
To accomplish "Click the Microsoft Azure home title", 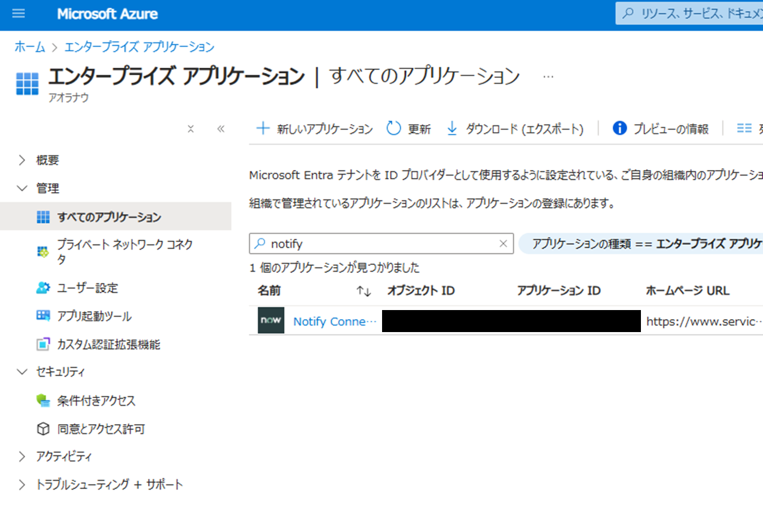I will [x=107, y=14].
